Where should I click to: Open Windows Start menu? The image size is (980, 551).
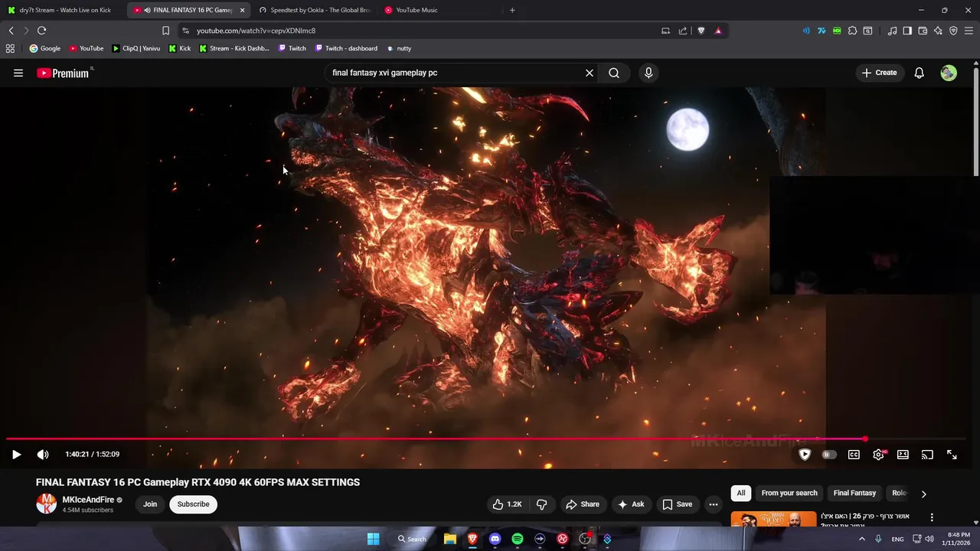click(373, 539)
